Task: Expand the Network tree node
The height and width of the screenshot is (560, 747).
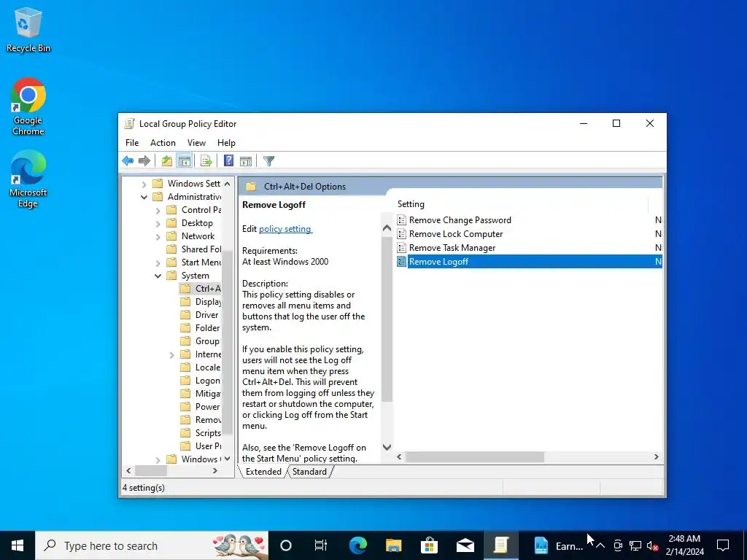Action: 158,237
